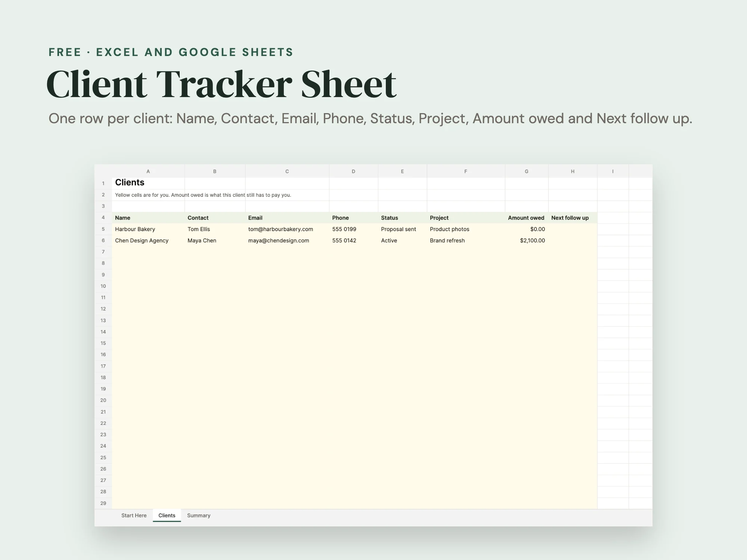
Task: Select the maya@chendesign.com email cell
Action: (x=287, y=240)
